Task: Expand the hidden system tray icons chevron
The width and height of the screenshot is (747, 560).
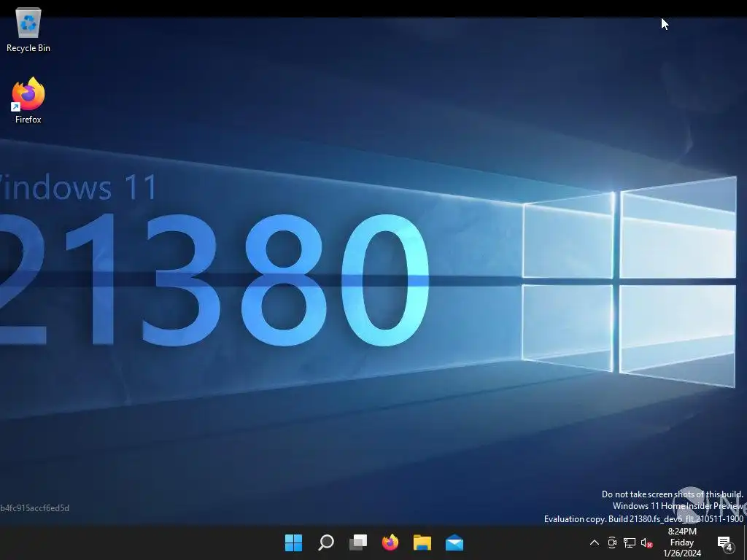Action: tap(595, 542)
